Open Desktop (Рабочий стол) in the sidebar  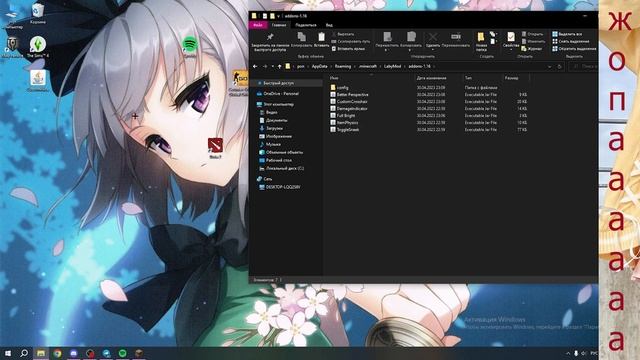click(x=275, y=160)
